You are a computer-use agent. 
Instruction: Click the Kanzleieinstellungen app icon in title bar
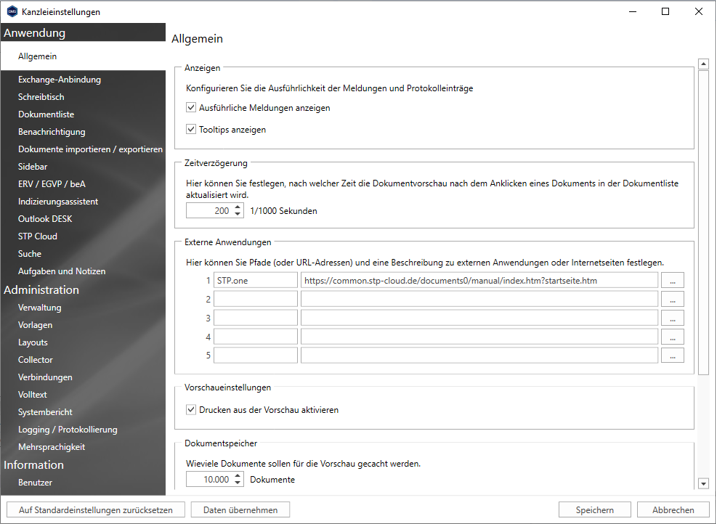[12, 12]
